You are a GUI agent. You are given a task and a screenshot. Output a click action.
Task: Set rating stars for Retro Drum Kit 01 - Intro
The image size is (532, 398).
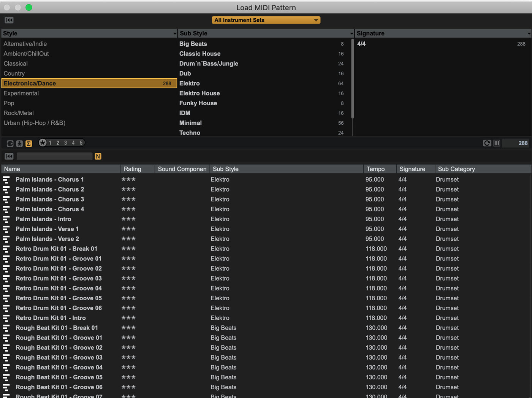[x=128, y=318]
